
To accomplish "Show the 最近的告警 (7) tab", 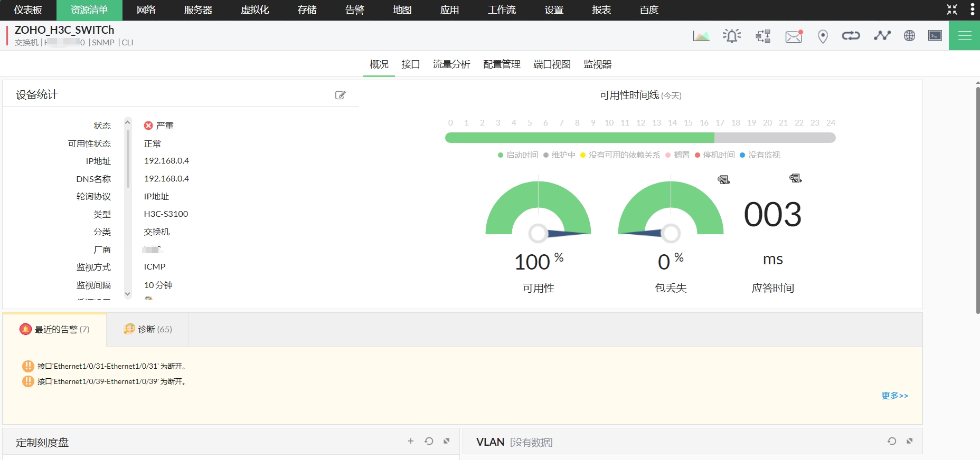I will 55,329.
